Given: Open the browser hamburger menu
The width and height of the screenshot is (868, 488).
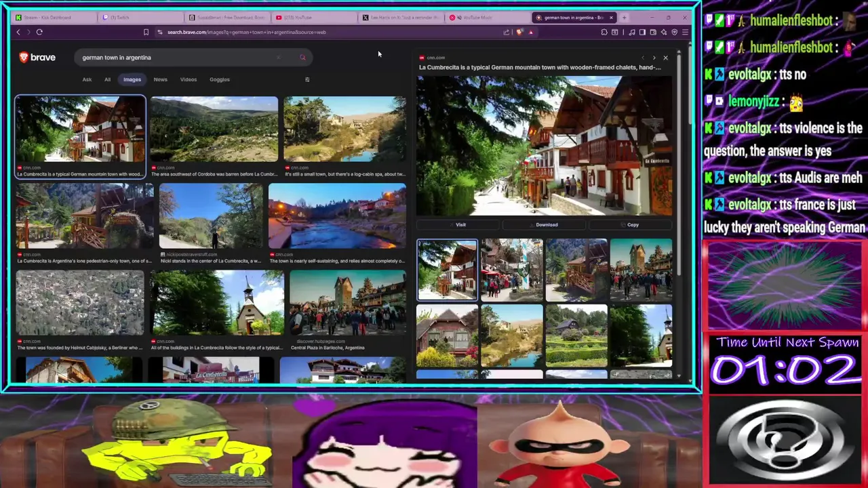Looking at the screenshot, I should (x=685, y=32).
